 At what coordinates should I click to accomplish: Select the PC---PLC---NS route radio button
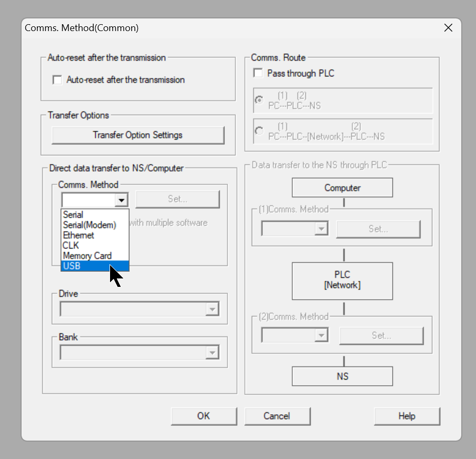tap(259, 100)
